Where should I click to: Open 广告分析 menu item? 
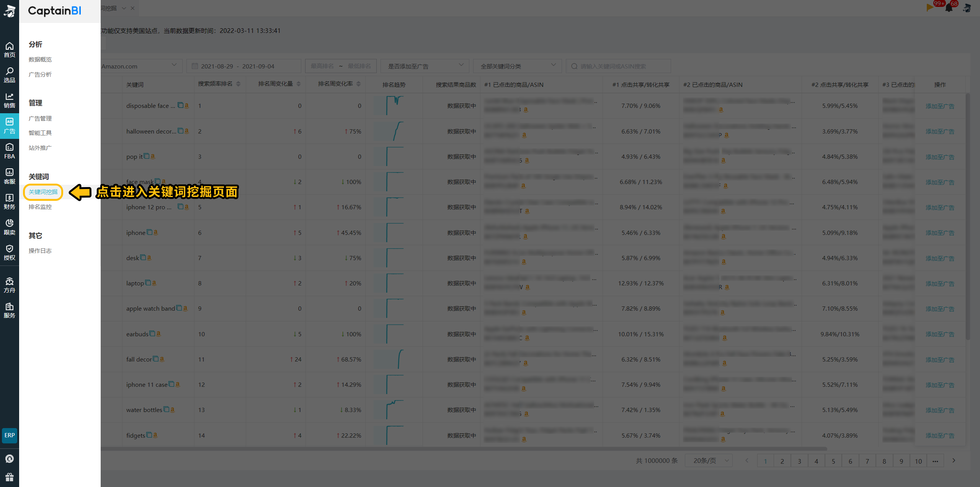click(40, 74)
